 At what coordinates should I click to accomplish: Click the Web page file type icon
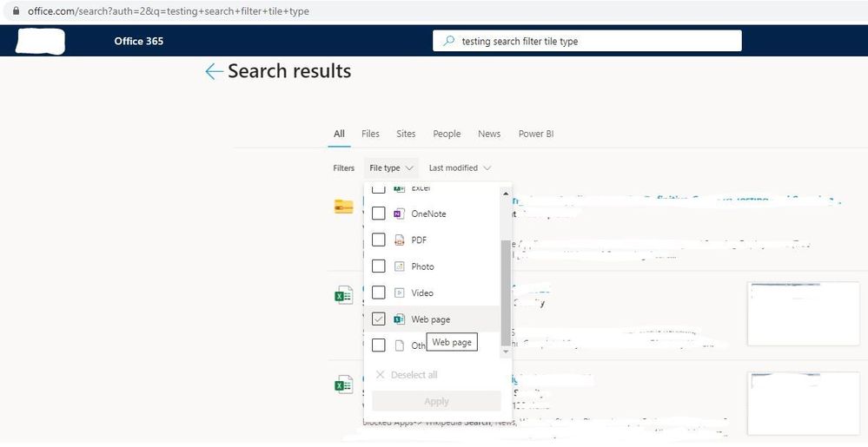399,319
